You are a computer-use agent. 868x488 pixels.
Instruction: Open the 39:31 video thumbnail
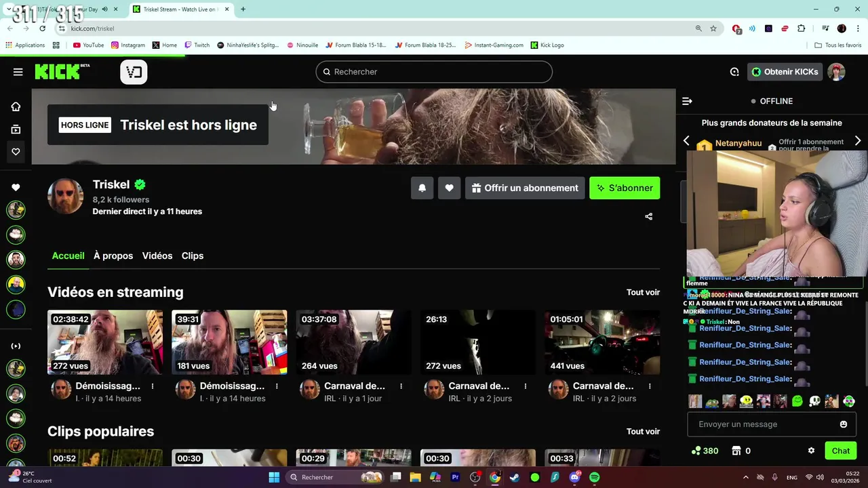(229, 342)
